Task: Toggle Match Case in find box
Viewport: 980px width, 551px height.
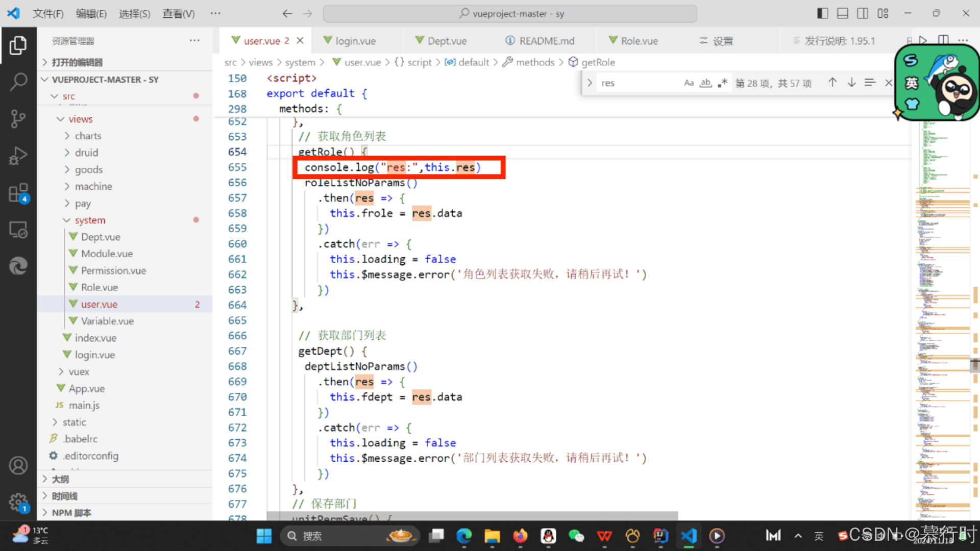Action: [689, 83]
